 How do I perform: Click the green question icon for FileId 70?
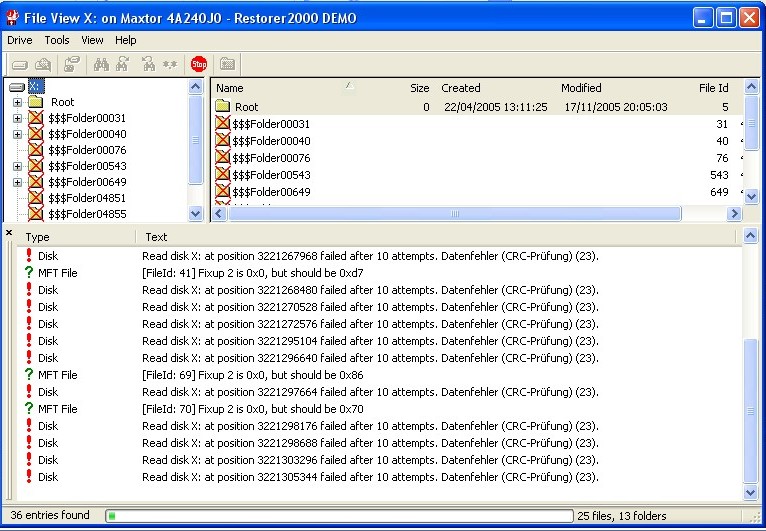[29, 409]
